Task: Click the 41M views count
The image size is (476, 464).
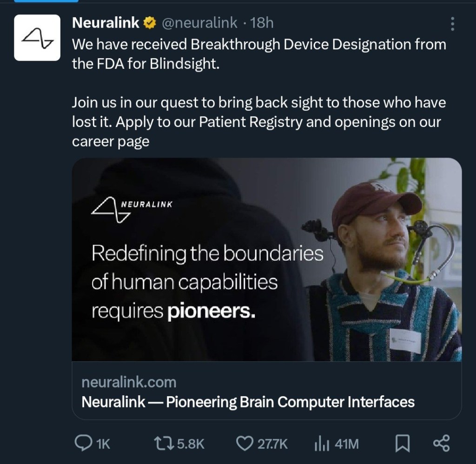Action: pos(346,444)
